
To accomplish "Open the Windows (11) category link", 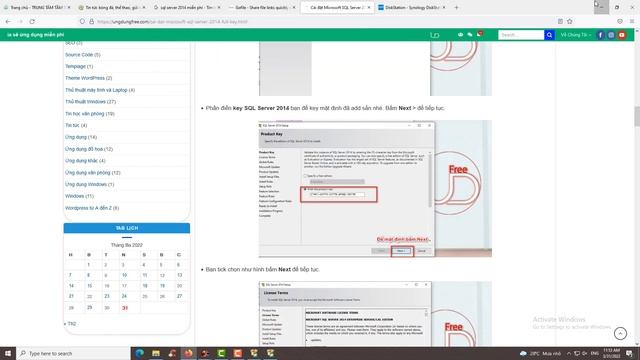I will point(80,196).
